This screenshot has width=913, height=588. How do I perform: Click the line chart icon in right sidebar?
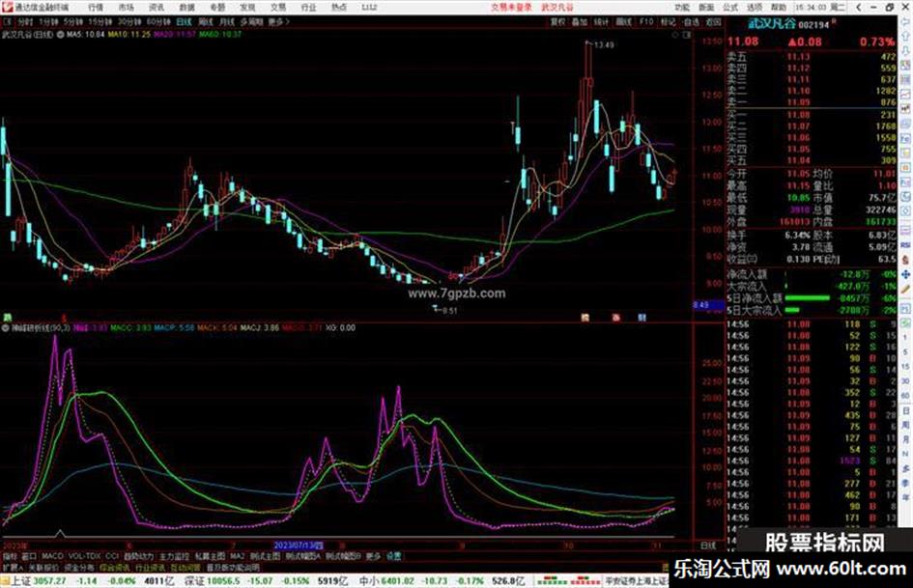pos(906,95)
